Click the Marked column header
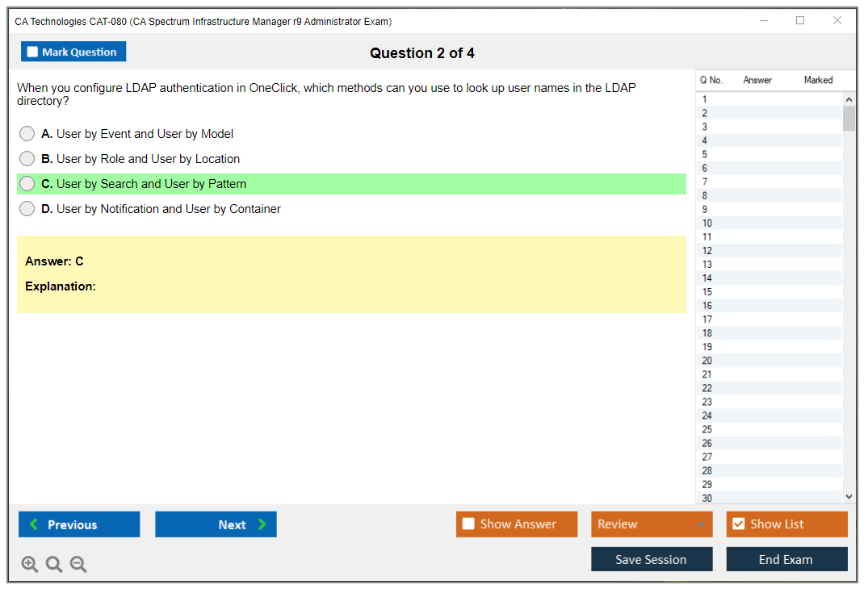 [818, 80]
